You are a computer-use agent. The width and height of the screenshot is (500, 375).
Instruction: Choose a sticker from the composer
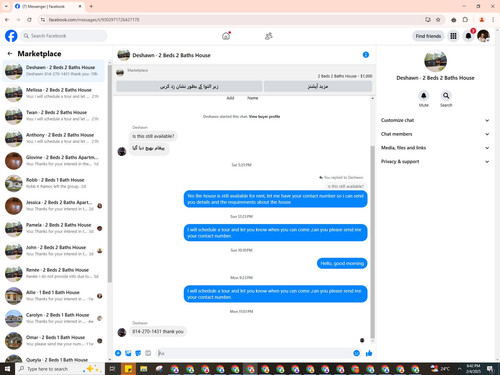[138, 353]
